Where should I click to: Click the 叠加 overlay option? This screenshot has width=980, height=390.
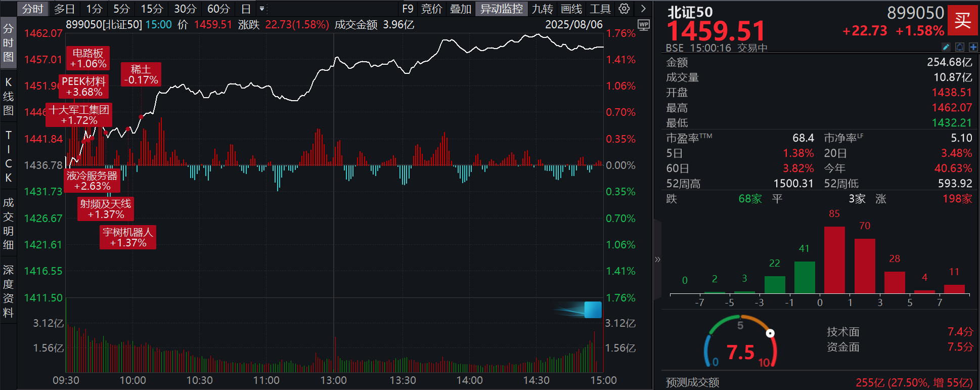click(x=461, y=9)
